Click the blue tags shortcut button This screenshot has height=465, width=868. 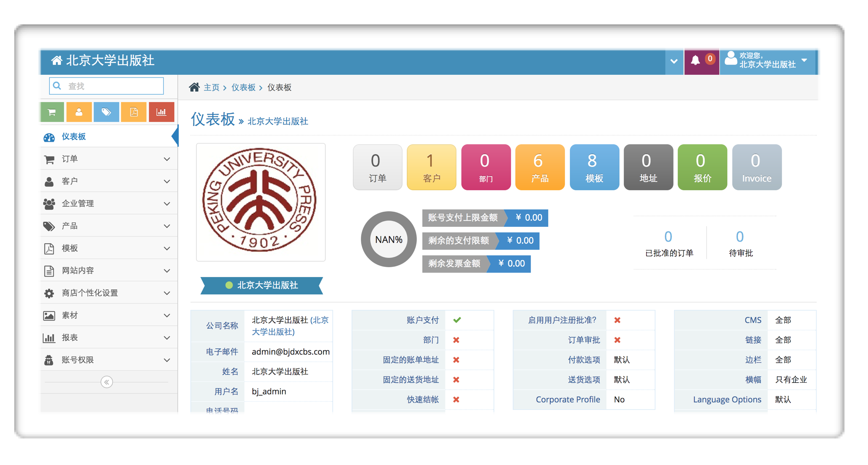tap(106, 112)
